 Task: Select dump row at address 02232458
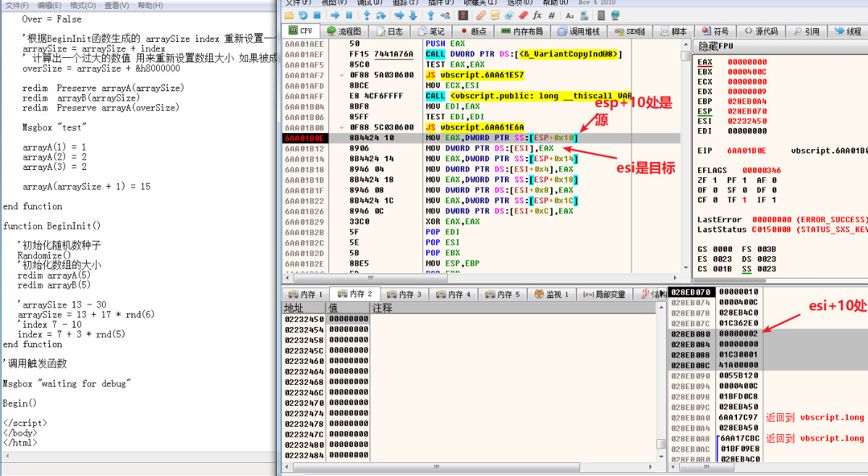click(470, 339)
